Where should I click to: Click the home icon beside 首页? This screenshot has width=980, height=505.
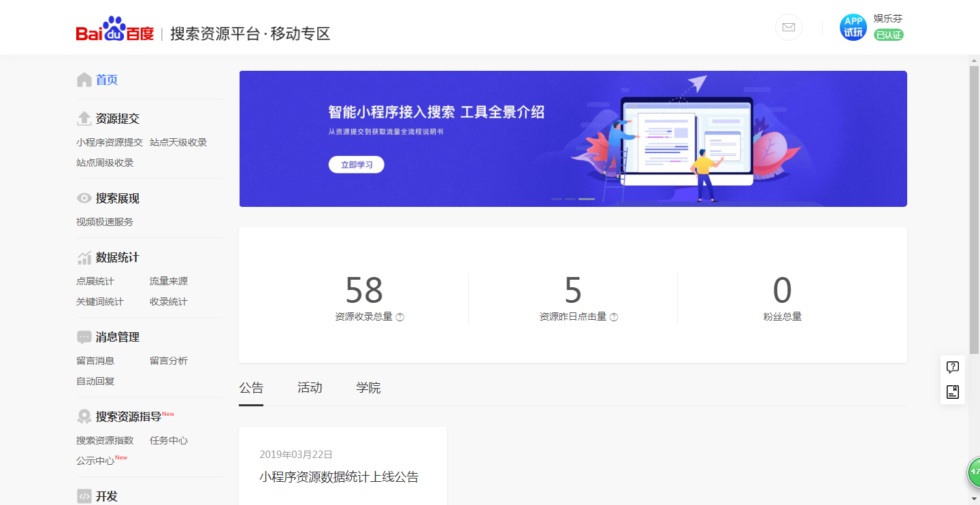click(84, 80)
